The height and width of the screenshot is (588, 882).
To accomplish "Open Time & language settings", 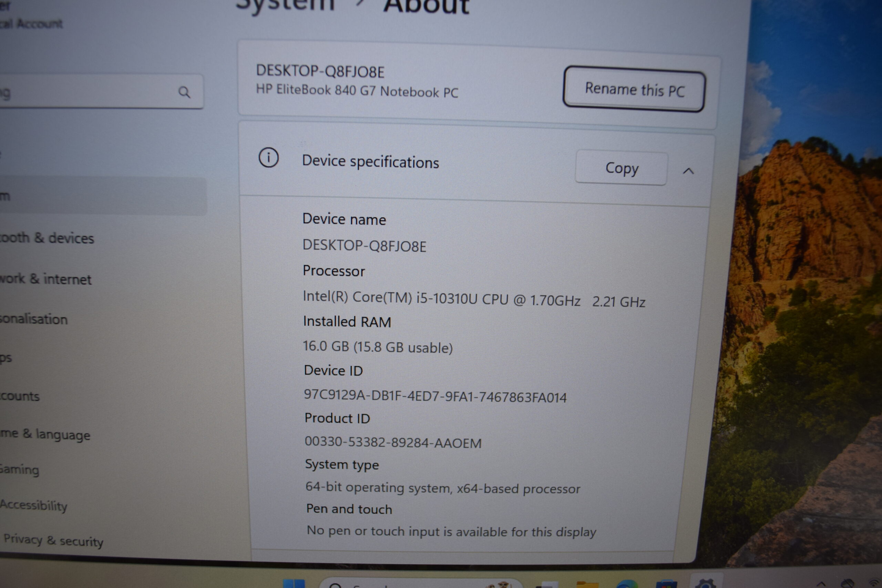I will pyautogui.click(x=45, y=434).
